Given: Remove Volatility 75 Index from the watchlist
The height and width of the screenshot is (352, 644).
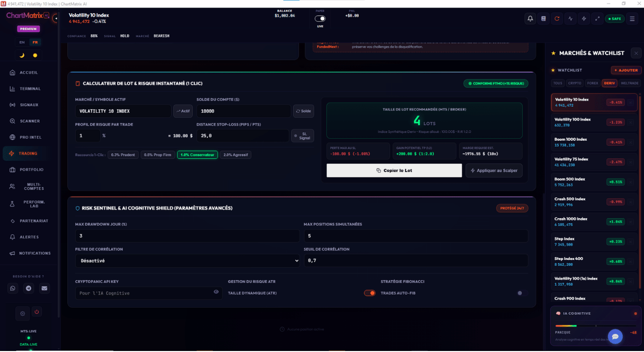Looking at the screenshot, I should coord(630,162).
